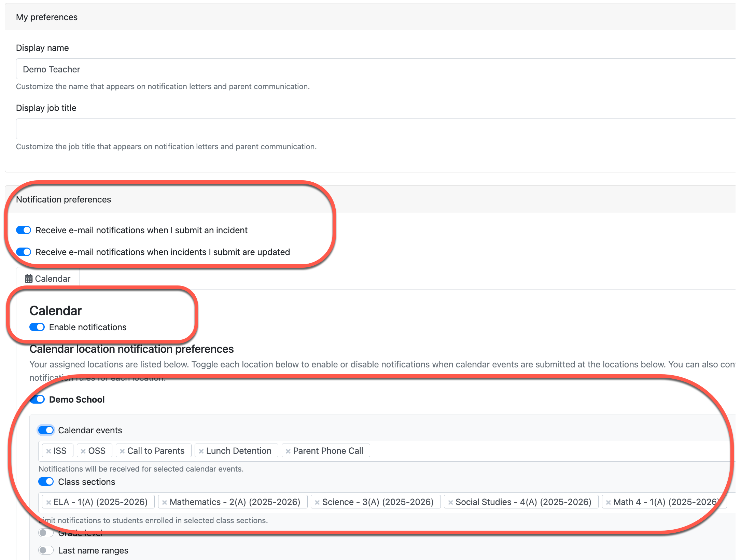Disable Calendar Enable notifications switch

point(37,327)
